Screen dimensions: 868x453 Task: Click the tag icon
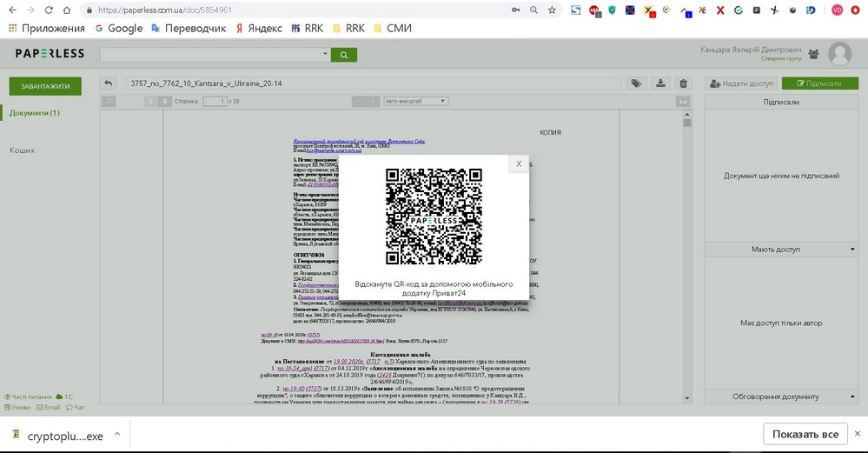click(637, 83)
